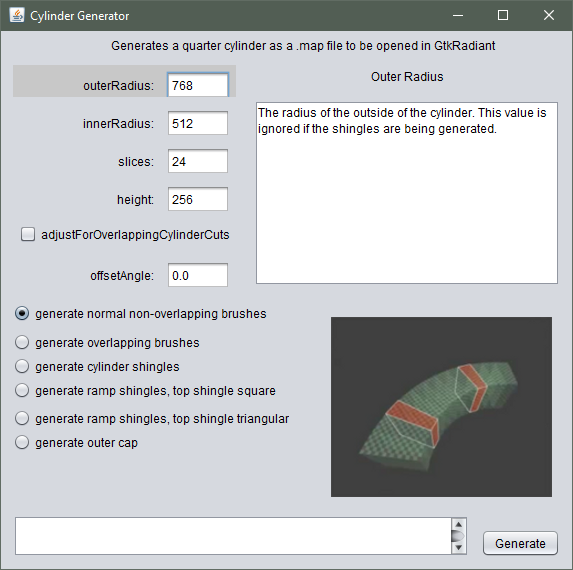
Task: Click the cylinder preview image
Action: tap(441, 407)
